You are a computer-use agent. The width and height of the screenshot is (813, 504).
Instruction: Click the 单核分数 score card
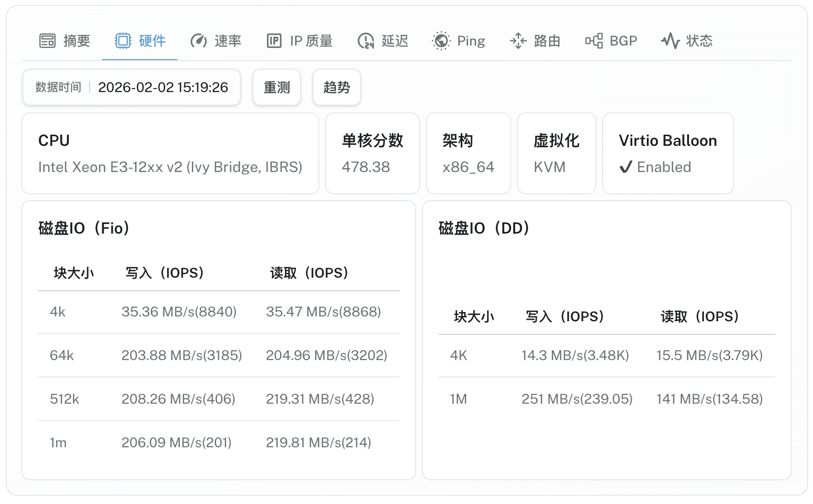(x=372, y=153)
